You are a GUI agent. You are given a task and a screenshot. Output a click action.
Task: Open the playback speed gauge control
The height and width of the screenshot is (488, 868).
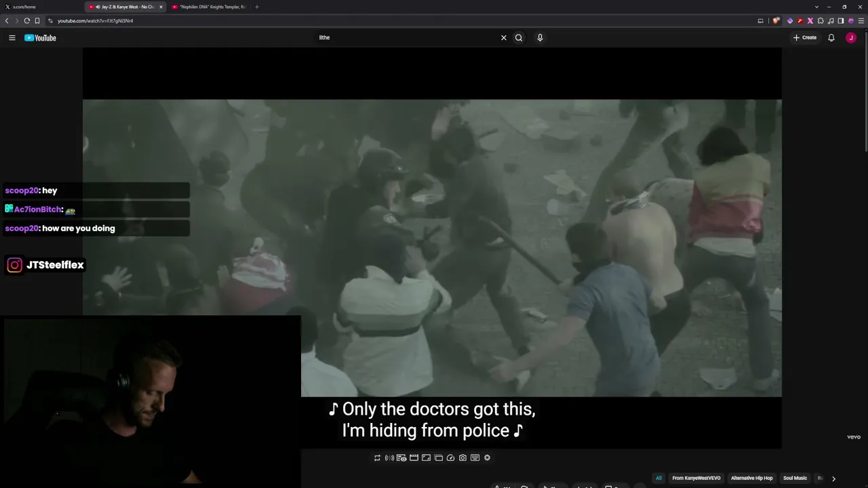[x=450, y=458]
